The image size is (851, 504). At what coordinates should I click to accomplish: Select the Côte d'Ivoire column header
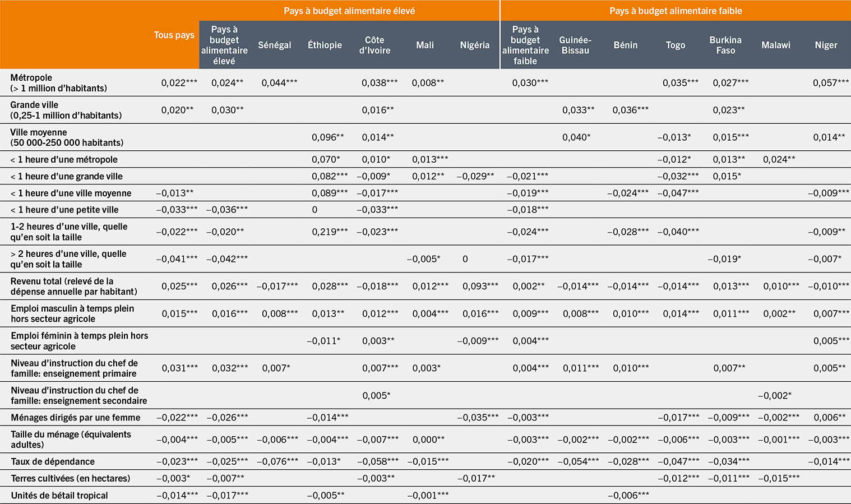(374, 45)
